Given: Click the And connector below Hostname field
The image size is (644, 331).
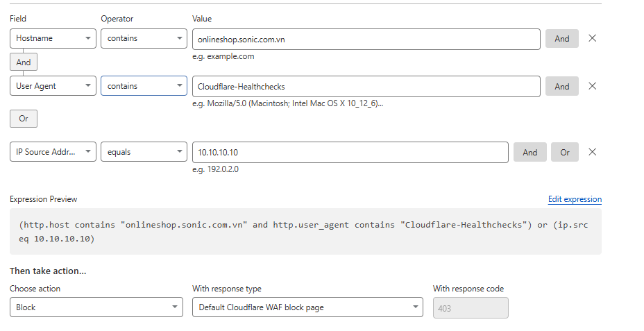Looking at the screenshot, I should coord(24,62).
